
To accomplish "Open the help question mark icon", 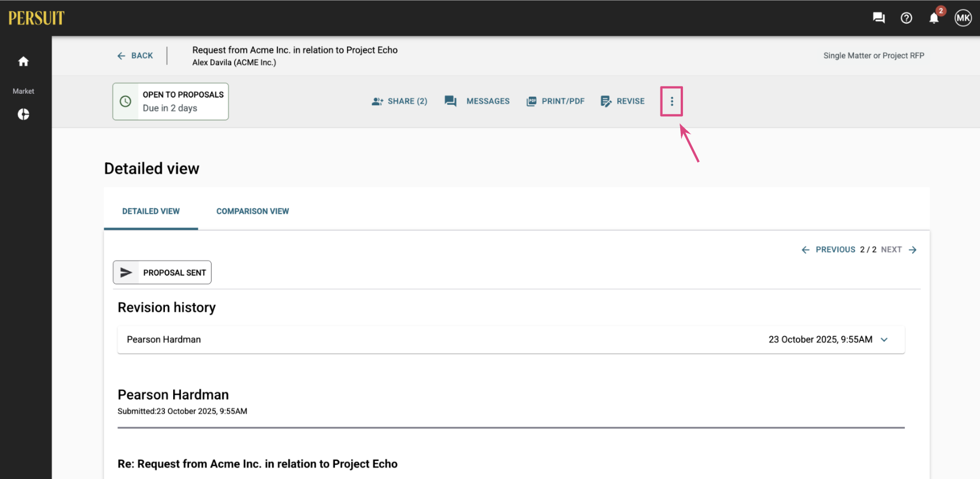I will 907,18.
